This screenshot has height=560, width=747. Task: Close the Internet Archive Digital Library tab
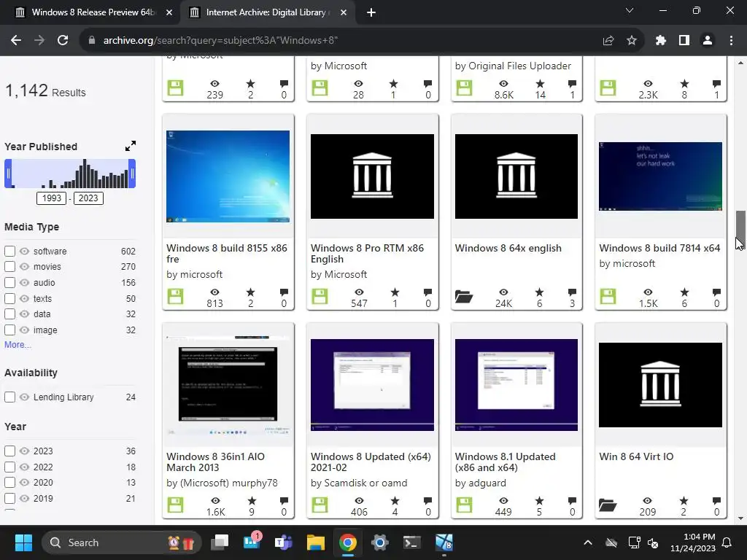344,12
